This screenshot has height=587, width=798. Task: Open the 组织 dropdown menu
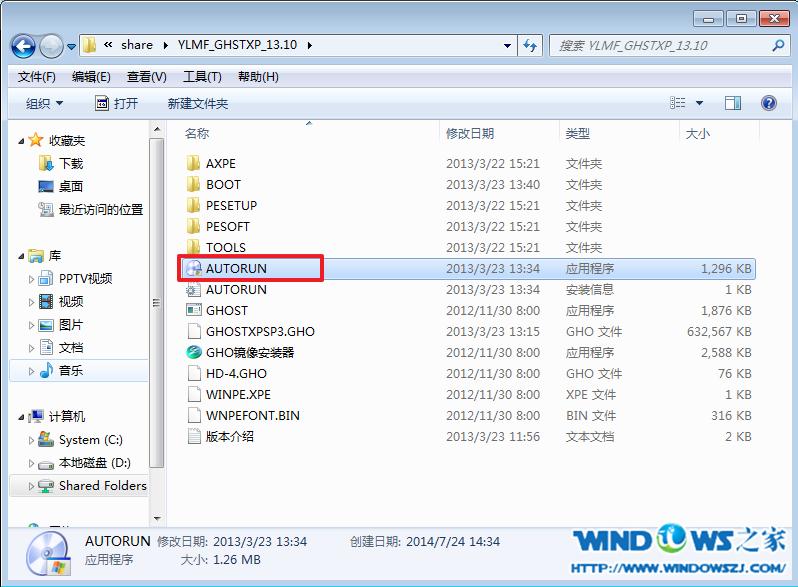coord(44,103)
